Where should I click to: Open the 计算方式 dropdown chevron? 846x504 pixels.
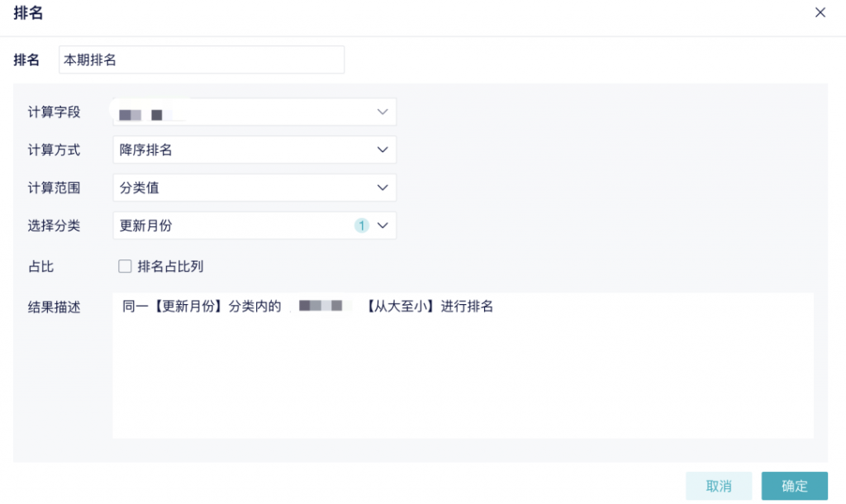383,150
